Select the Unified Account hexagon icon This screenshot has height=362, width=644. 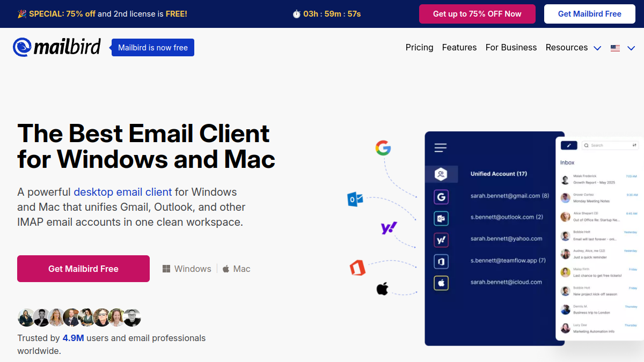(x=441, y=174)
